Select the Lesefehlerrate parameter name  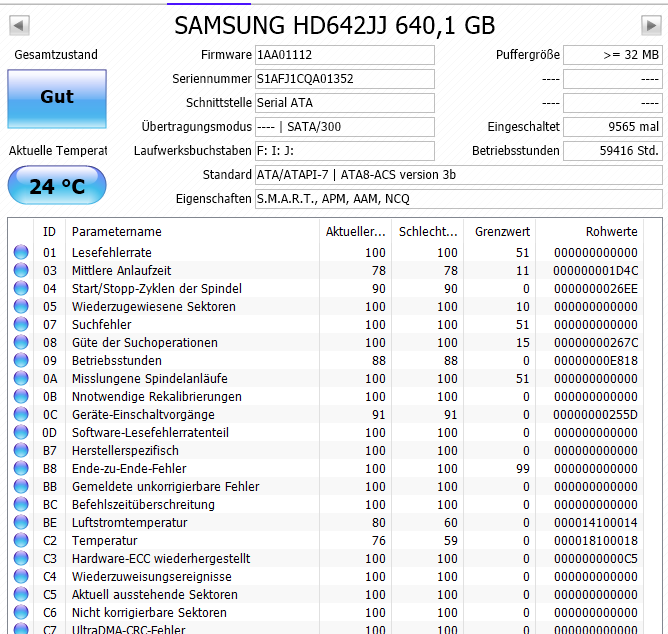(112, 253)
